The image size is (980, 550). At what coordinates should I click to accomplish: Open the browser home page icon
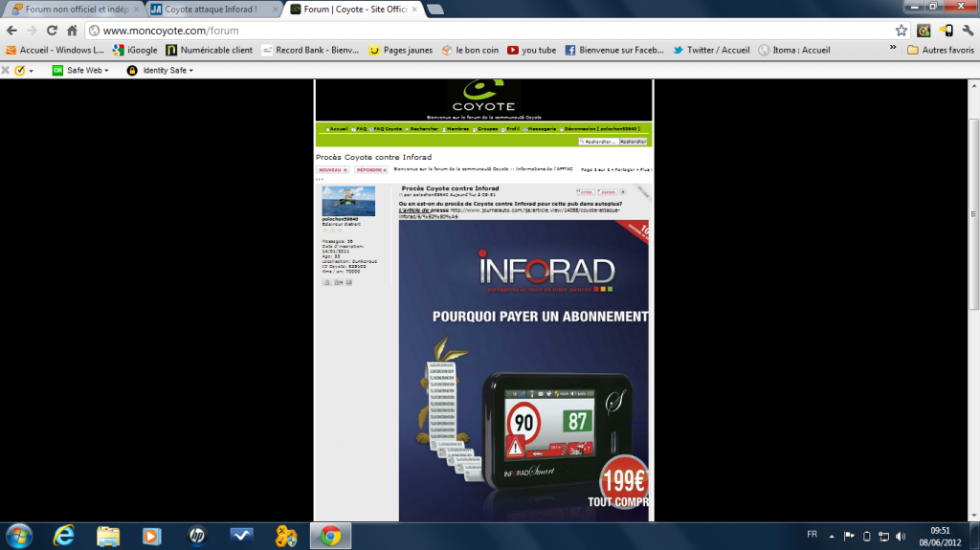(x=73, y=31)
